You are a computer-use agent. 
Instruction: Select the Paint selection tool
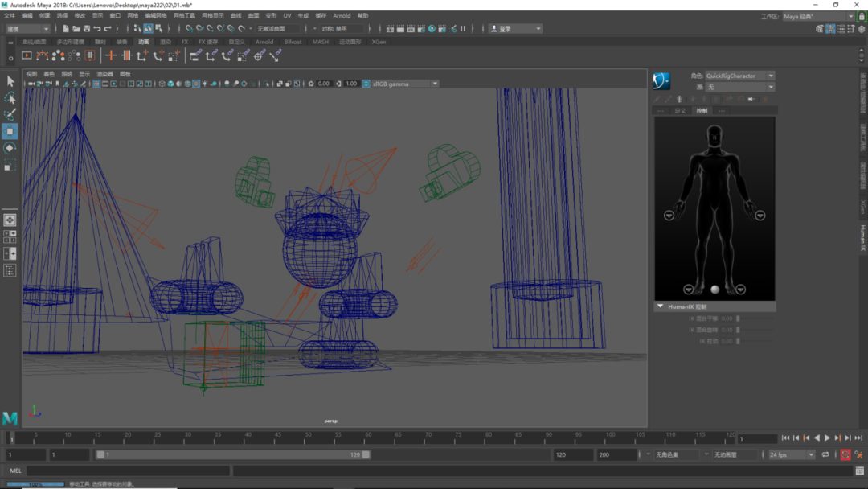(10, 115)
